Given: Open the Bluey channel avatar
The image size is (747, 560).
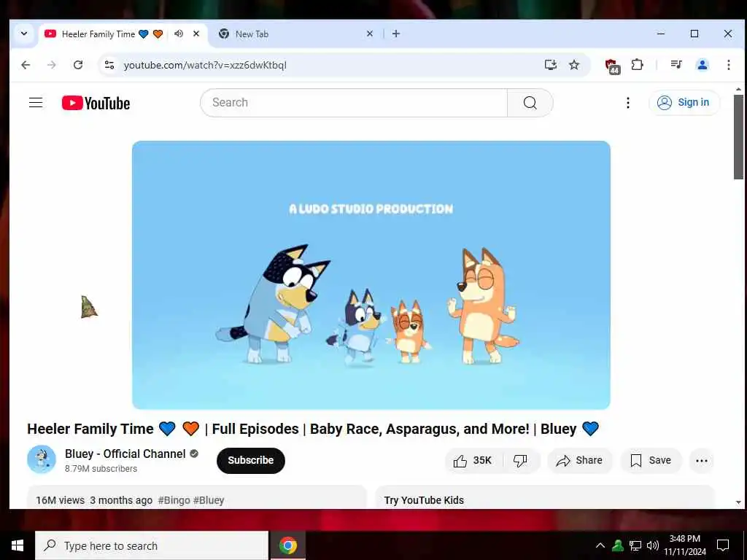Looking at the screenshot, I should click(42, 459).
